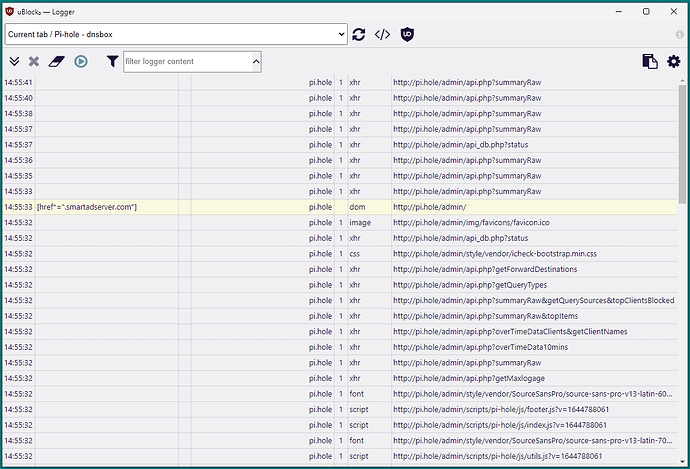Expand all rows with the double chevron icon
Image resolution: width=690 pixels, height=469 pixels.
click(14, 61)
